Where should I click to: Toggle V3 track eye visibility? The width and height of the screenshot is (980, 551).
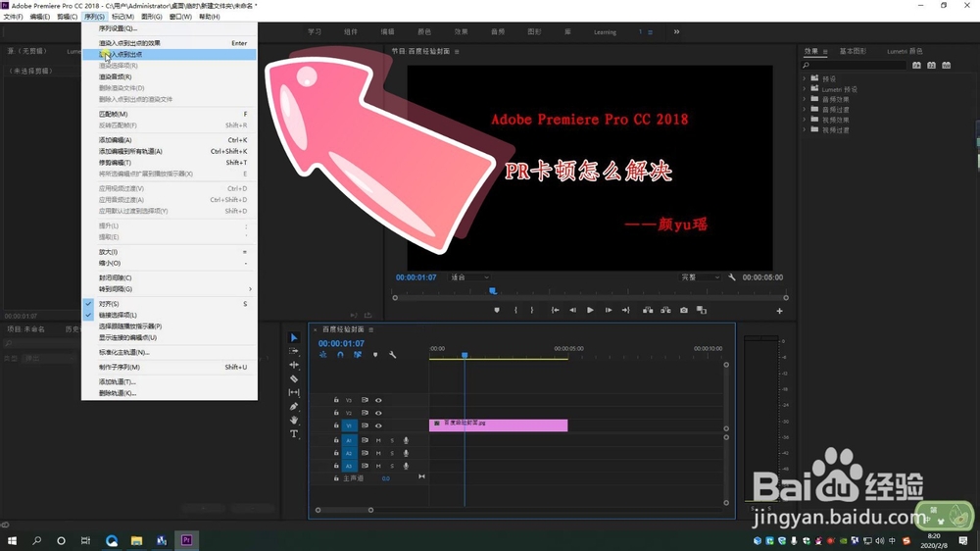(x=378, y=400)
